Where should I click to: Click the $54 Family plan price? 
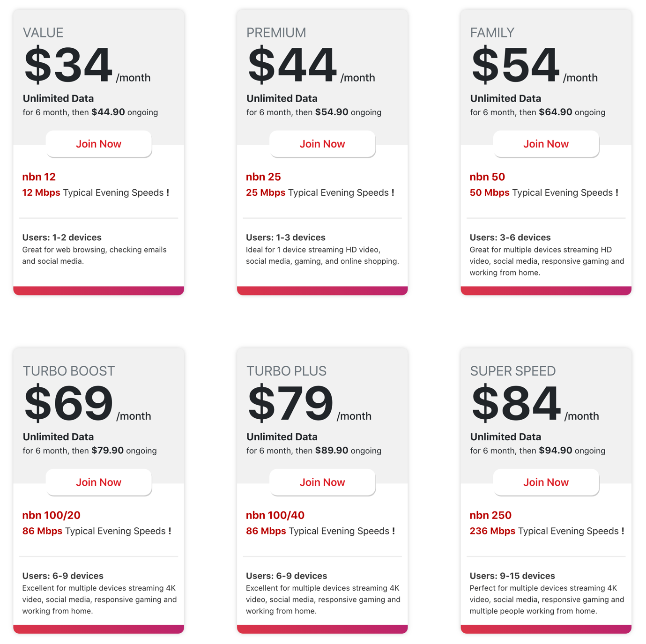click(513, 63)
